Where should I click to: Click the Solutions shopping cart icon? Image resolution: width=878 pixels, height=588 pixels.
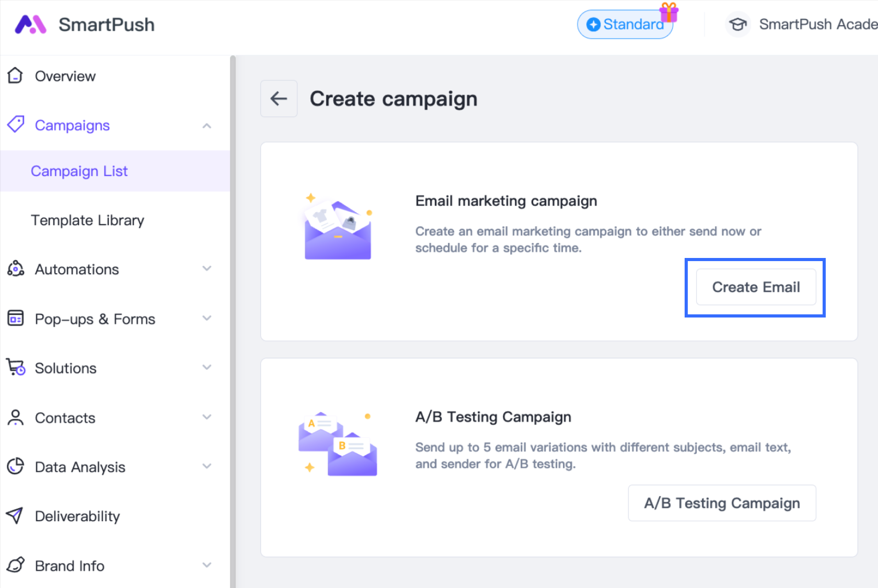[x=16, y=367]
